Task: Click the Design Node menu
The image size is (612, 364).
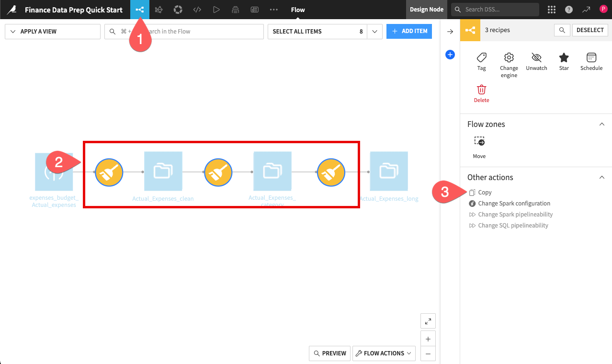Action: [x=426, y=9]
